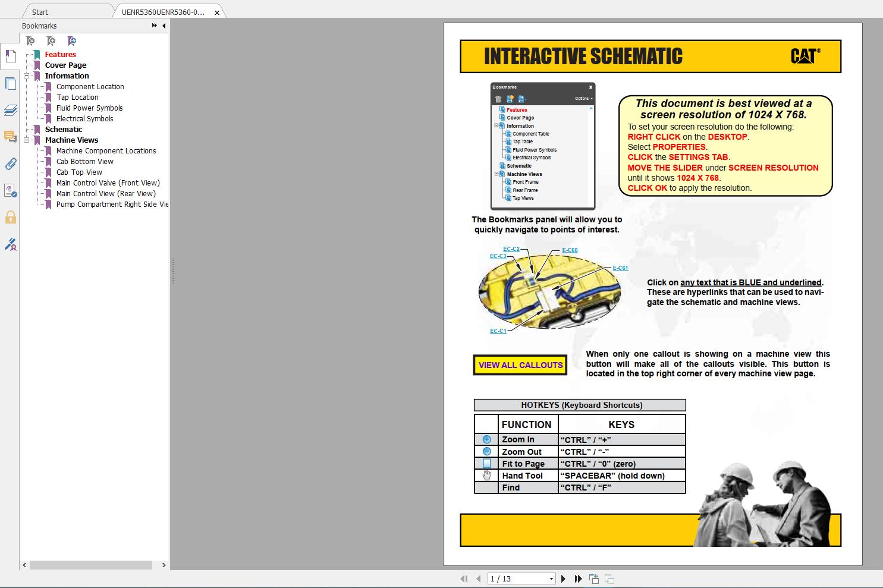Close the UENR5360 document tab
This screenshot has width=883, height=588.
point(217,12)
